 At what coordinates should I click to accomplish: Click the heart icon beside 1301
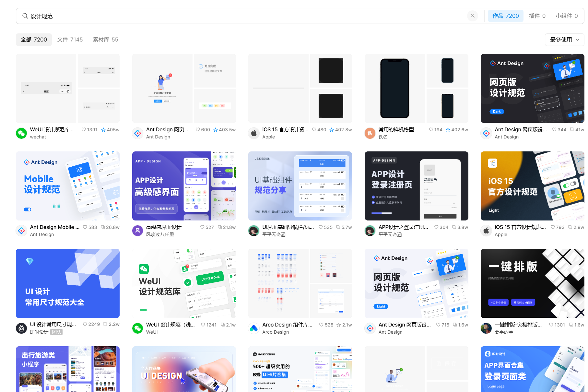pyautogui.click(x=551, y=325)
